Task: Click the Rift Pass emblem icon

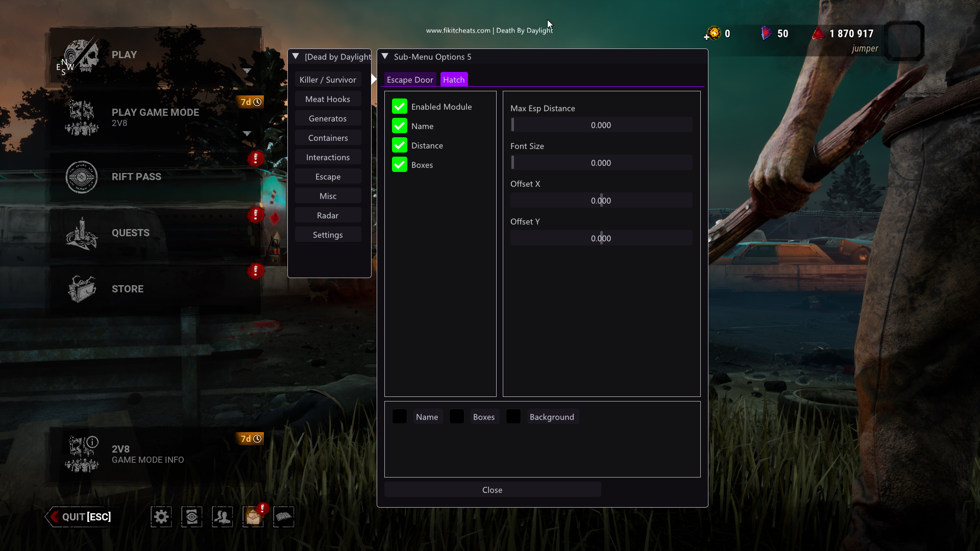Action: [82, 177]
